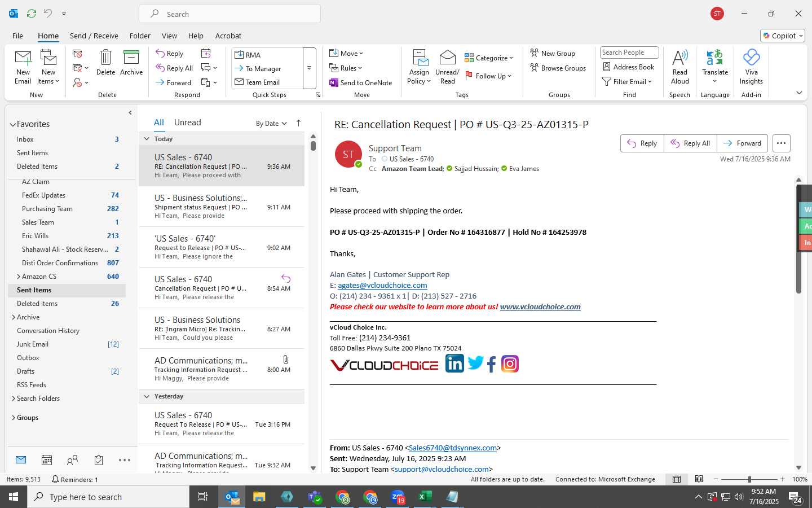This screenshot has width=812, height=508.
Task: Click the LinkedIn icon in signature
Action: click(454, 364)
